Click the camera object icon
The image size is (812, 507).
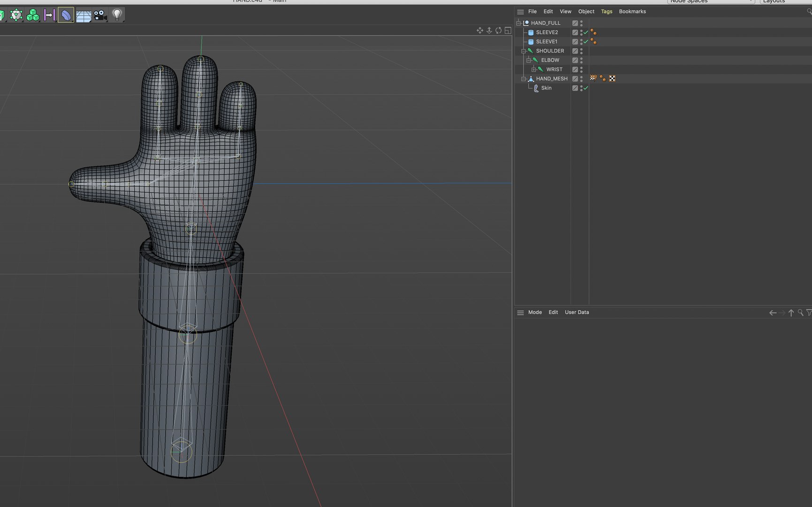[100, 15]
